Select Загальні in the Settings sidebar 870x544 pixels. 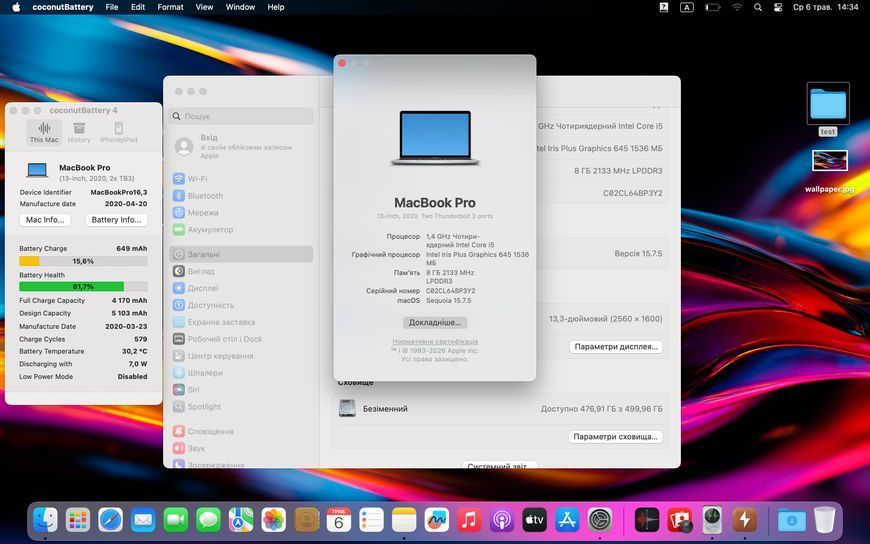tap(241, 254)
